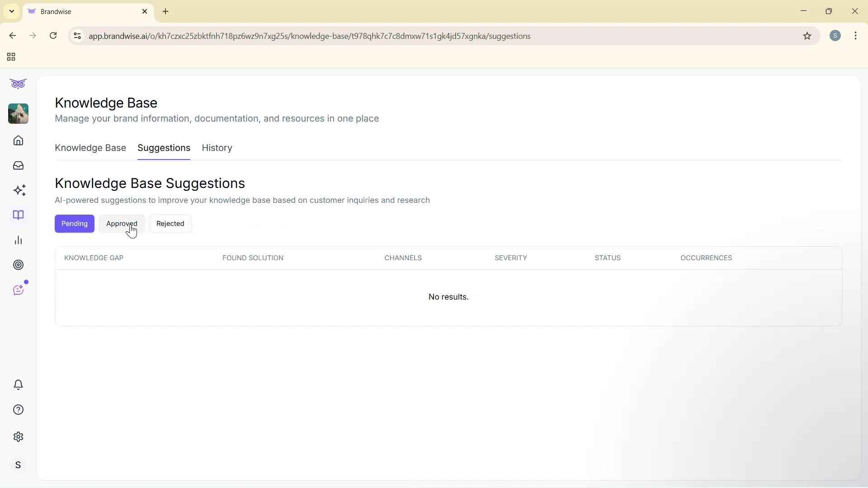Viewport: 868px width, 488px height.
Task: Open notifications bell
Action: (x=18, y=385)
